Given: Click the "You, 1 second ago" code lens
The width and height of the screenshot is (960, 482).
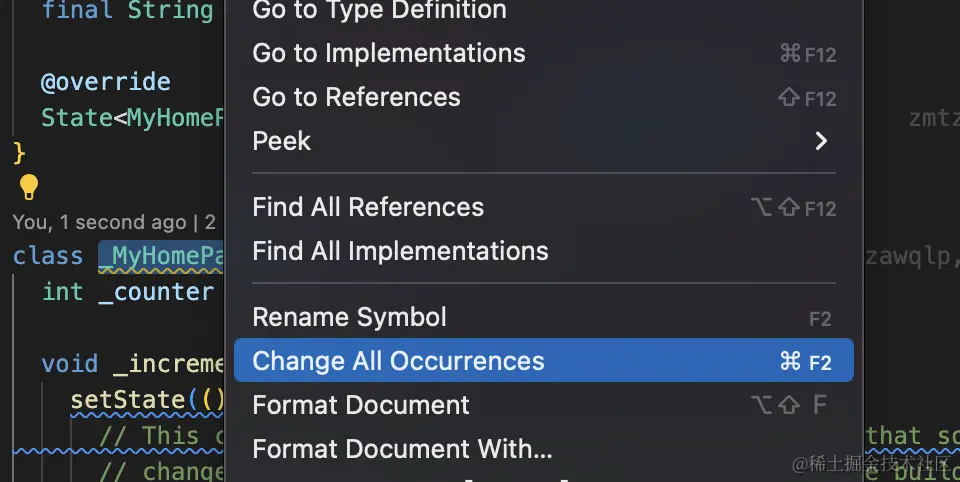Looking at the screenshot, I should (100, 222).
